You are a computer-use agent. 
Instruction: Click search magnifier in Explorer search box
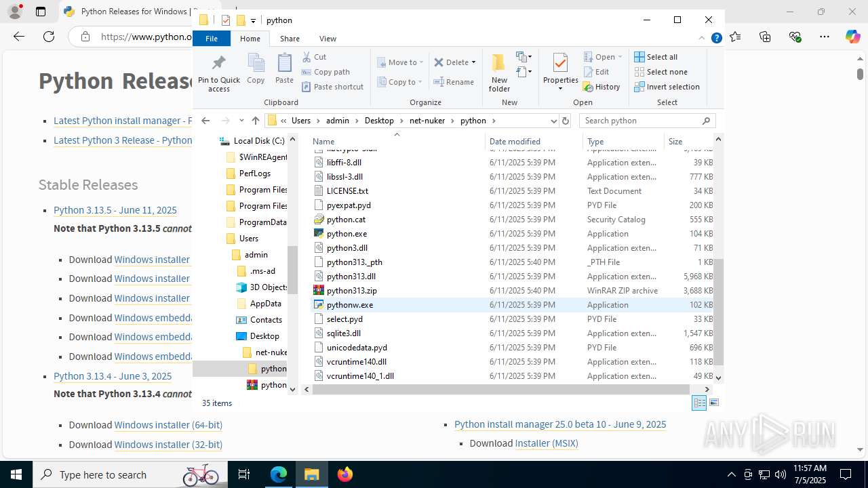coord(706,121)
